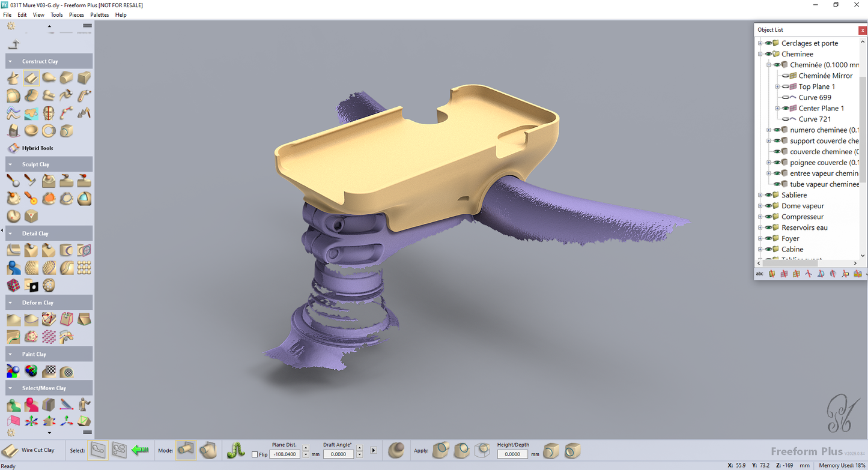Click the Plane Dist. value field
Screen dimensions: 868x470
tap(284, 454)
